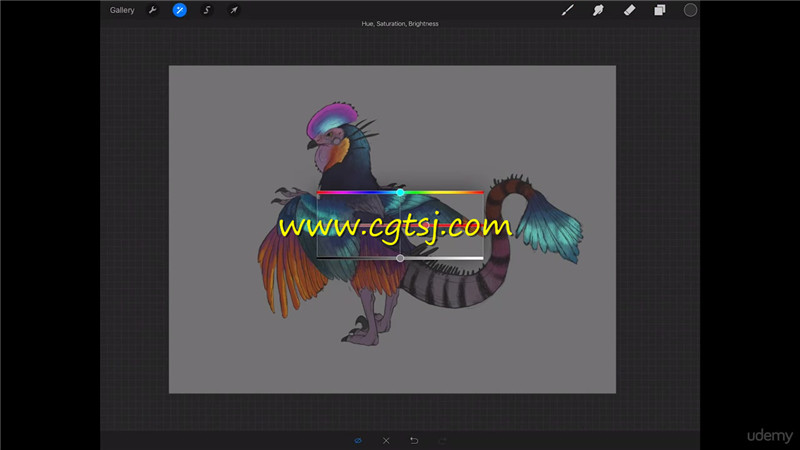Open the Layers panel
Viewport: 800px width, 450px height.
tap(660, 10)
